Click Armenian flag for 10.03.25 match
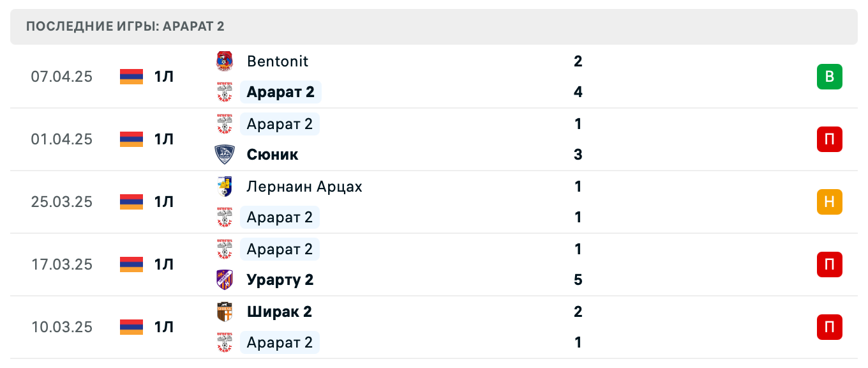 coord(131,327)
